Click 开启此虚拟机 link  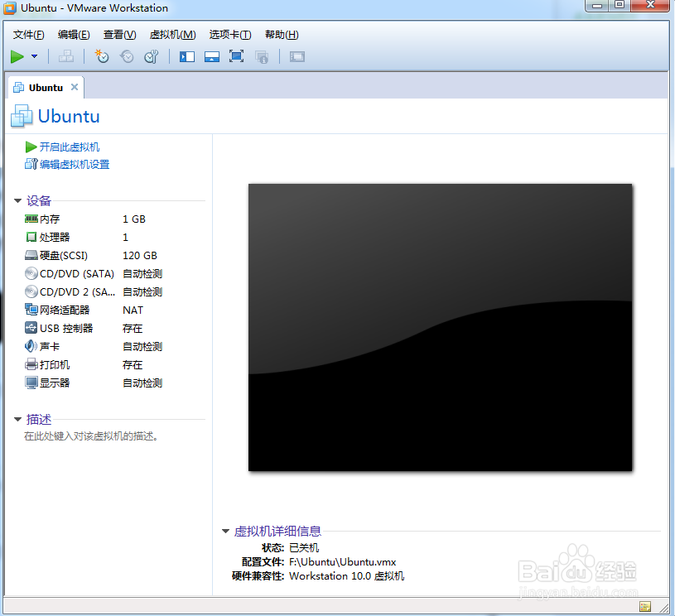coord(70,147)
